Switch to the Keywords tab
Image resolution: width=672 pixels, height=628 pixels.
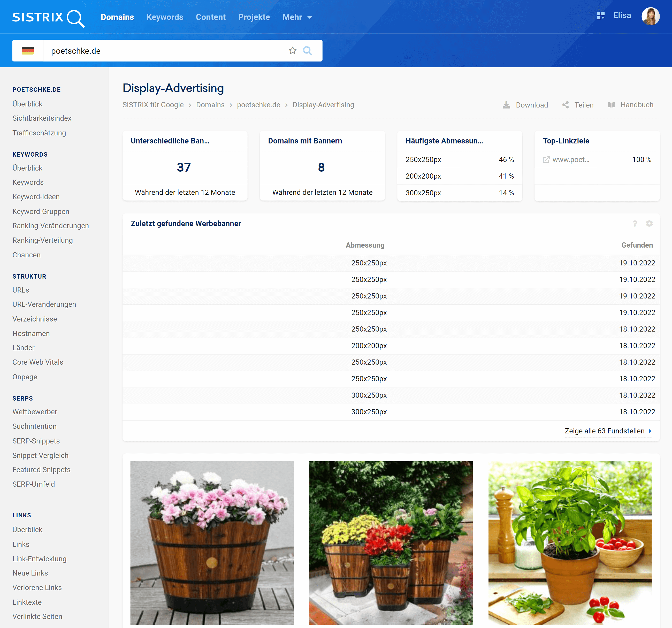click(x=165, y=17)
